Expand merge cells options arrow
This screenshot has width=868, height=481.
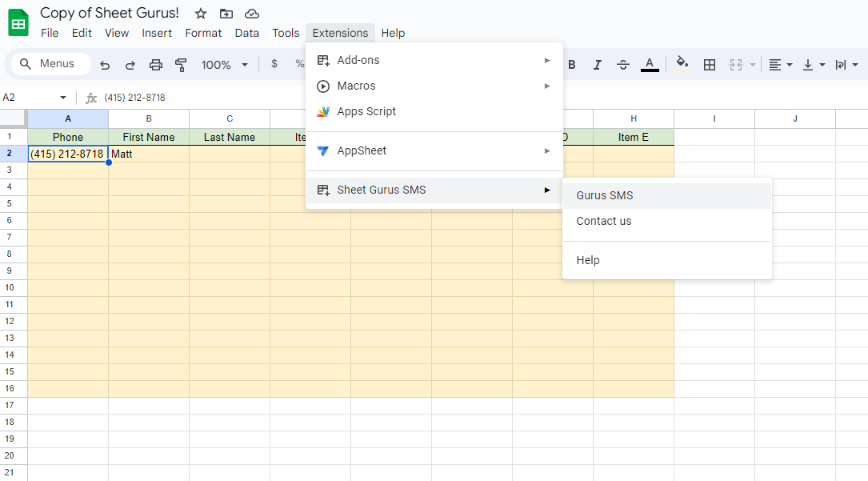753,65
